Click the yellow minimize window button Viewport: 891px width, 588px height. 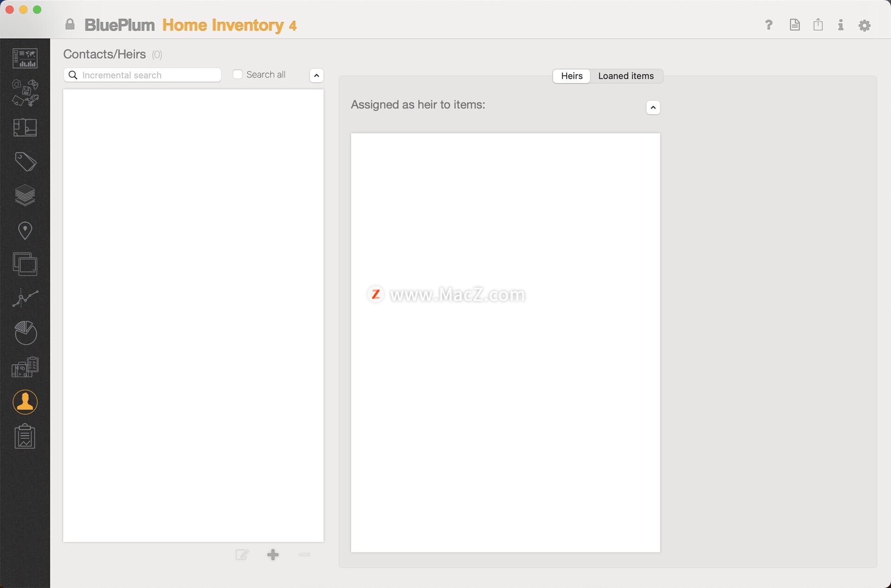pyautogui.click(x=23, y=10)
